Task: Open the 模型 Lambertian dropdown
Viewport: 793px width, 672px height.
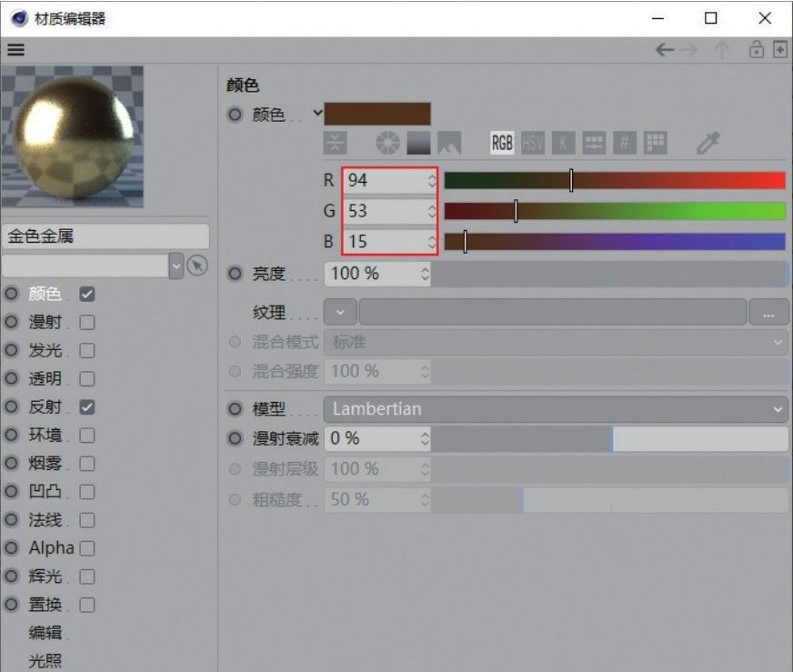Action: [556, 408]
